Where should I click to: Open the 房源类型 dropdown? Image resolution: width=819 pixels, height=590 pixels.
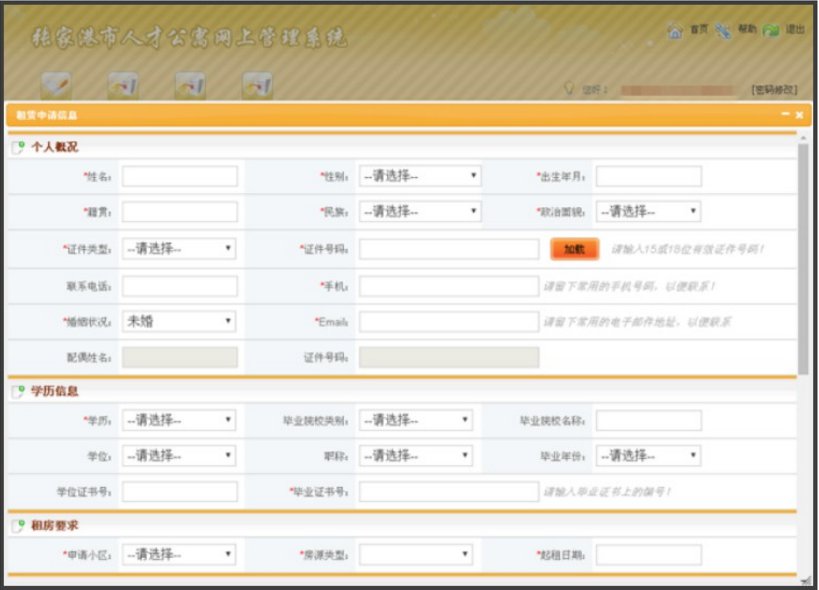coord(415,555)
